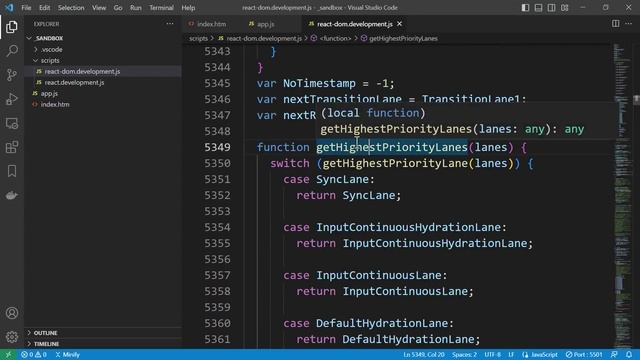Toggle Panel layout icon in title bar
The image size is (640, 360).
538,7
